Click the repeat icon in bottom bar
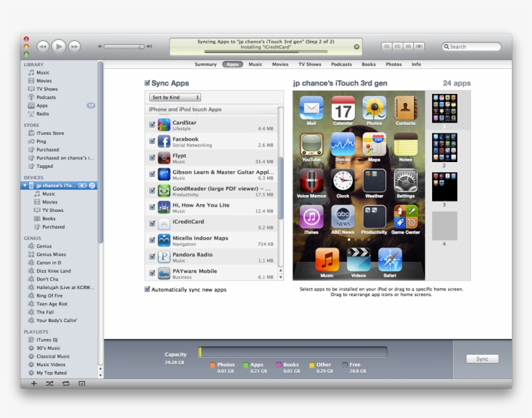Image resolution: width=532 pixels, height=418 pixels. tap(66, 384)
